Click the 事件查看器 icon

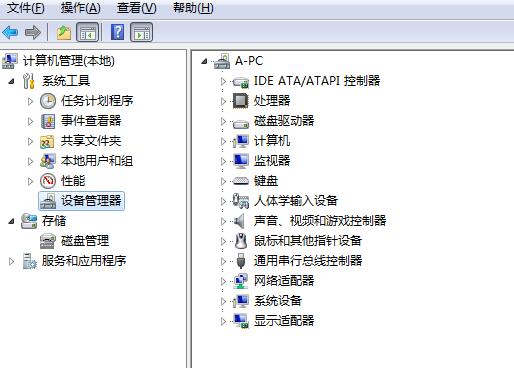click(x=48, y=121)
